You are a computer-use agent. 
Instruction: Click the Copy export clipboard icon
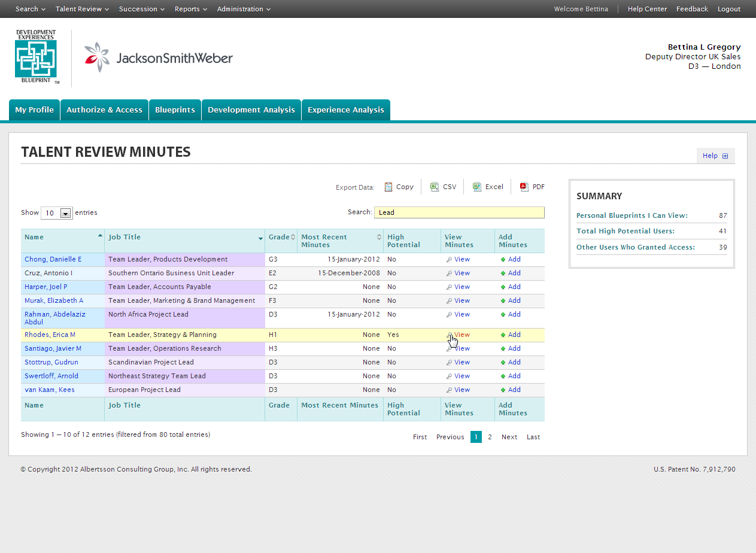coord(388,187)
